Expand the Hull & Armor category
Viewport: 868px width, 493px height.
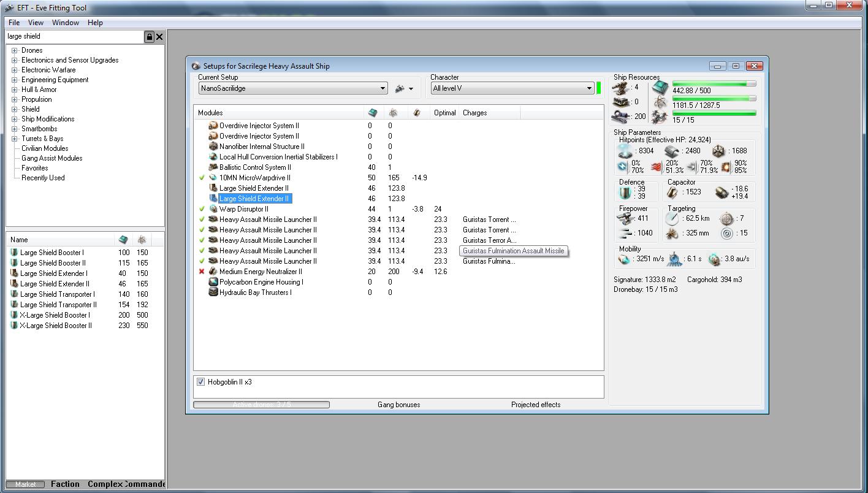(x=15, y=90)
